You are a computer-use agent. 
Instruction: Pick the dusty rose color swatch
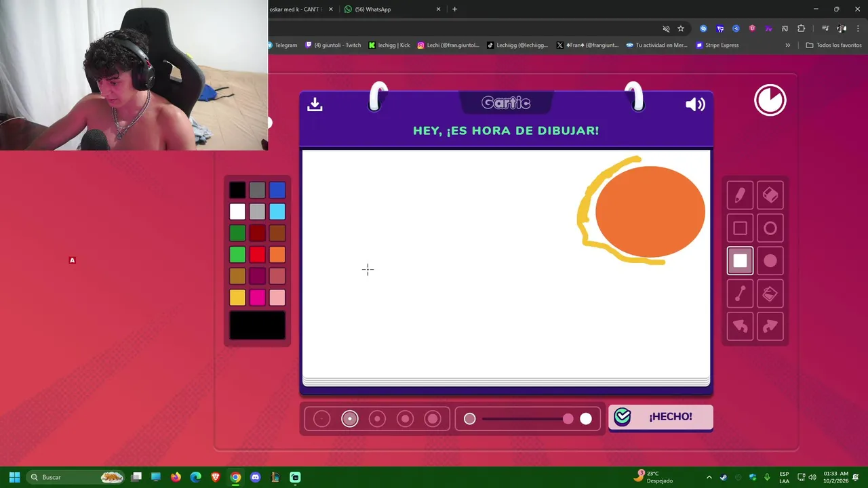click(277, 276)
